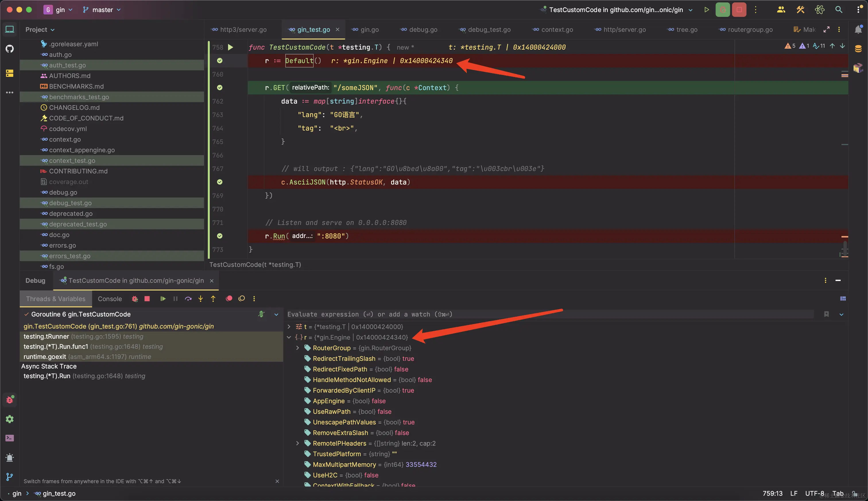The image size is (868, 501).
Task: Expand RouterGroup field
Action: coord(297,348)
